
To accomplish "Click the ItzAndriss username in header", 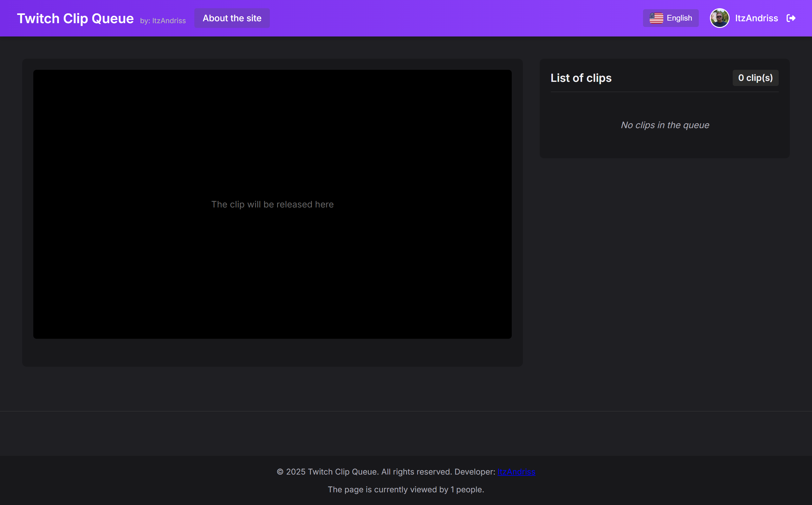I will 756,18.
